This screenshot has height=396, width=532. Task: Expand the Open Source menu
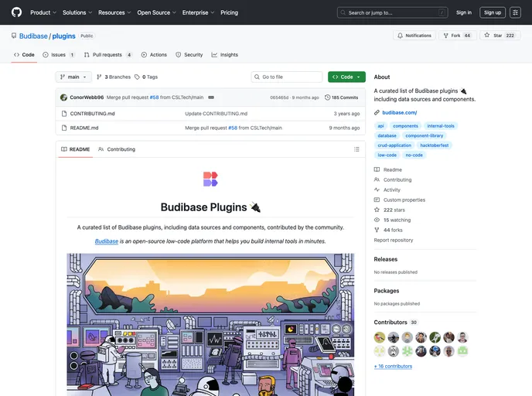156,12
